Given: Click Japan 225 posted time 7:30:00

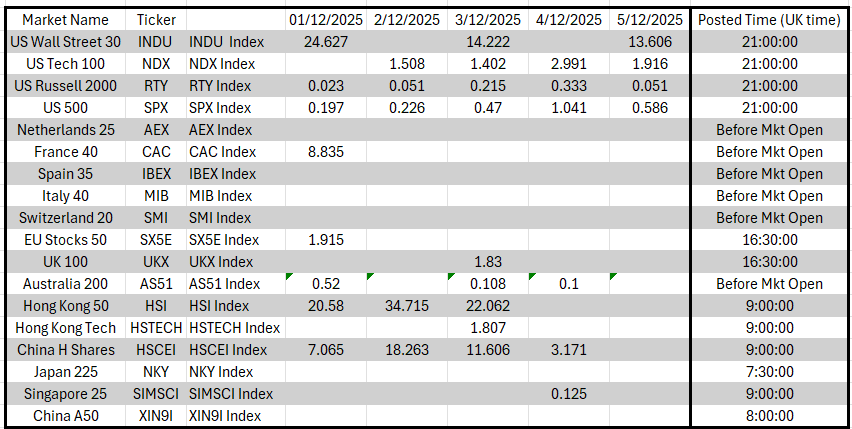Looking at the screenshot, I should (x=769, y=372).
